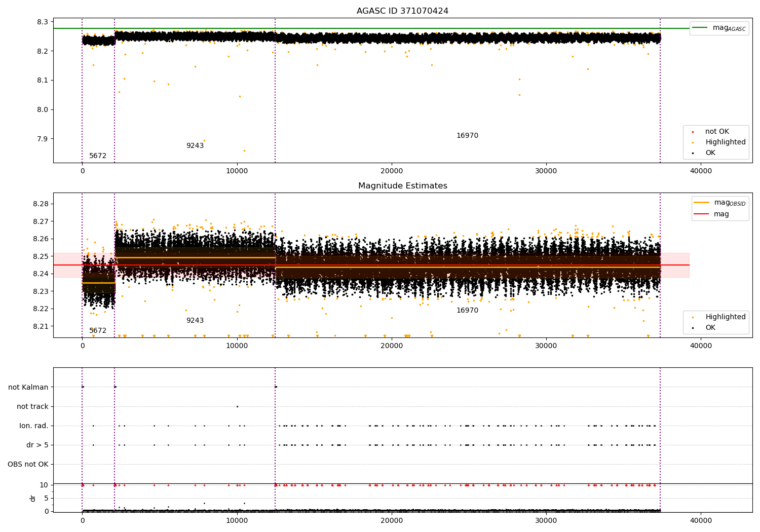The height and width of the screenshot is (532, 760).
Task: Click the 'Ion. rad.' row label
Action: 34,426
